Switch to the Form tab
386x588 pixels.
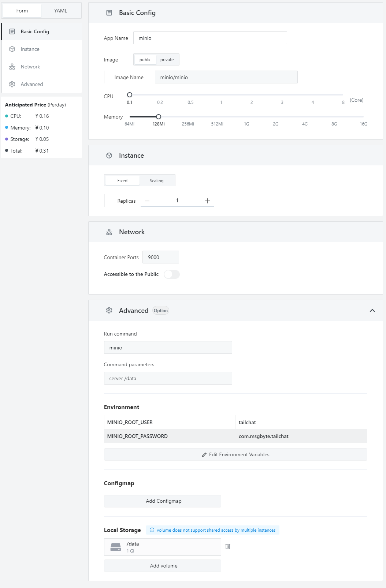pos(22,11)
